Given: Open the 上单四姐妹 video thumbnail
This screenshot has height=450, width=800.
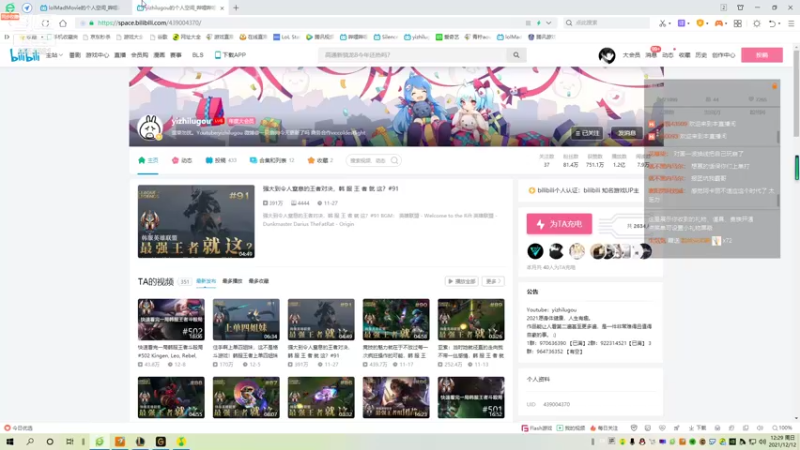Looking at the screenshot, I should pos(246,319).
